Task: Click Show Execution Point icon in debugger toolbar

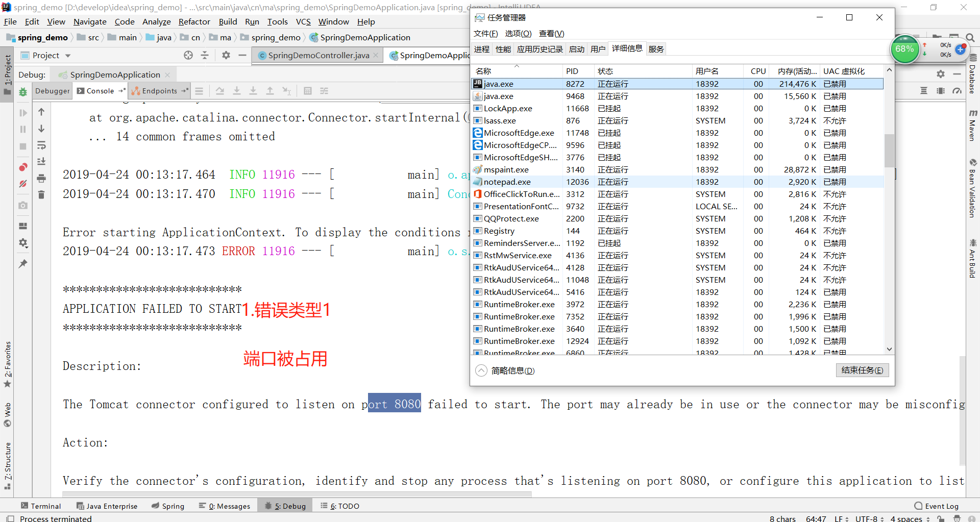Action: pyautogui.click(x=199, y=91)
